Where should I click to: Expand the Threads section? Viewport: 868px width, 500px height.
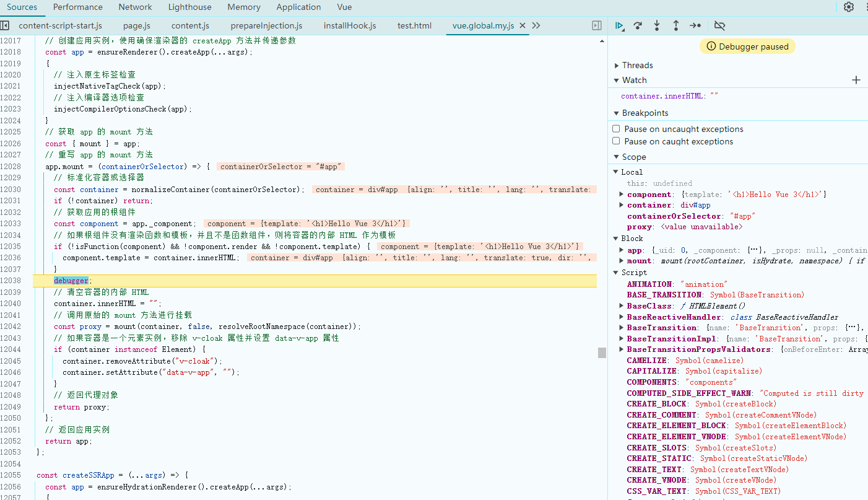pyautogui.click(x=617, y=65)
